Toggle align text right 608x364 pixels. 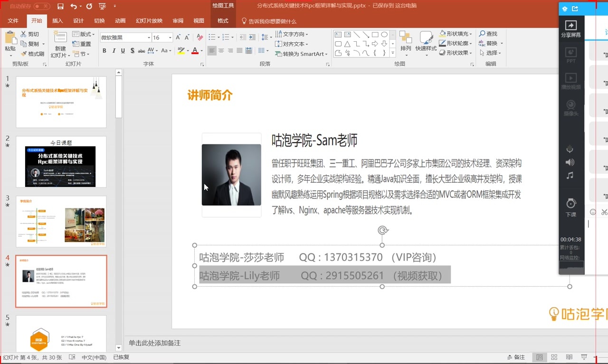(x=230, y=51)
